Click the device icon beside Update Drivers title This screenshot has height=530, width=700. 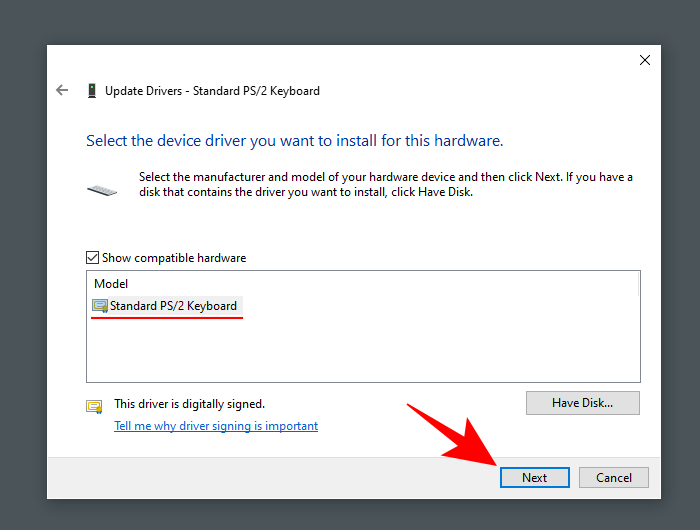pyautogui.click(x=91, y=90)
